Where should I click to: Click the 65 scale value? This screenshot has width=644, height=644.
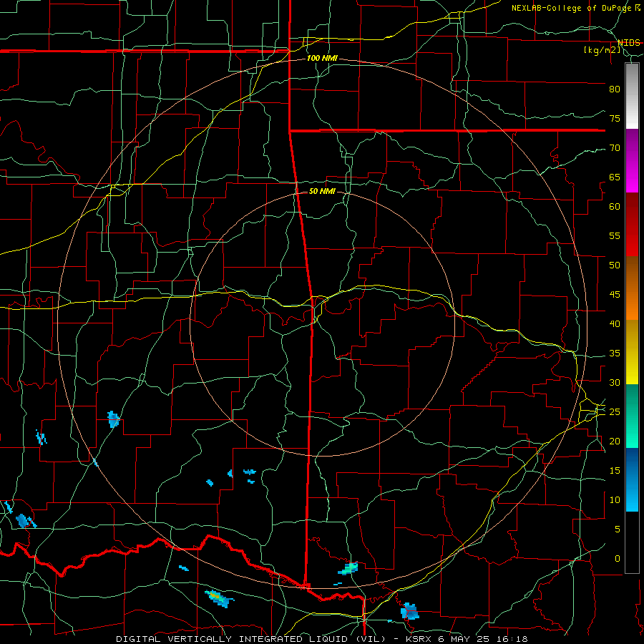pos(615,177)
